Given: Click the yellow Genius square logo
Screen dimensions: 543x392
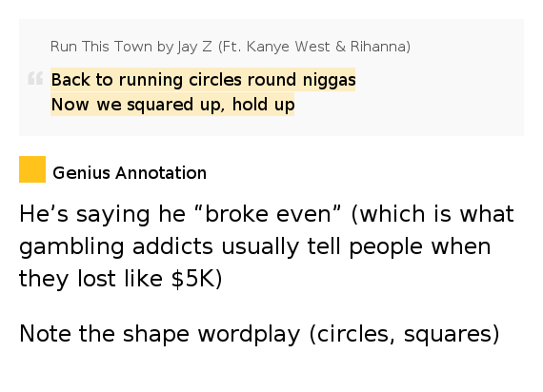Looking at the screenshot, I should tap(32, 169).
